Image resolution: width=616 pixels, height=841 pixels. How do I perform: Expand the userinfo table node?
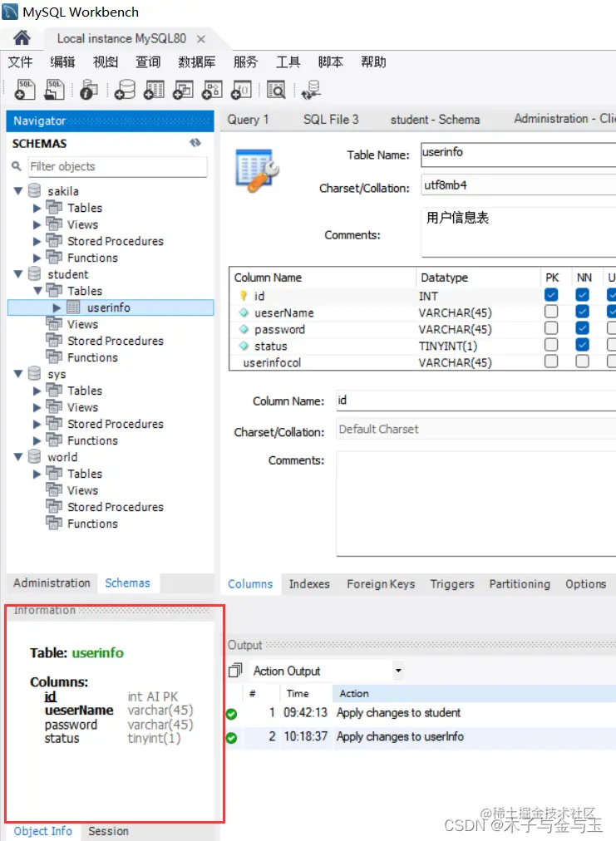click(57, 307)
